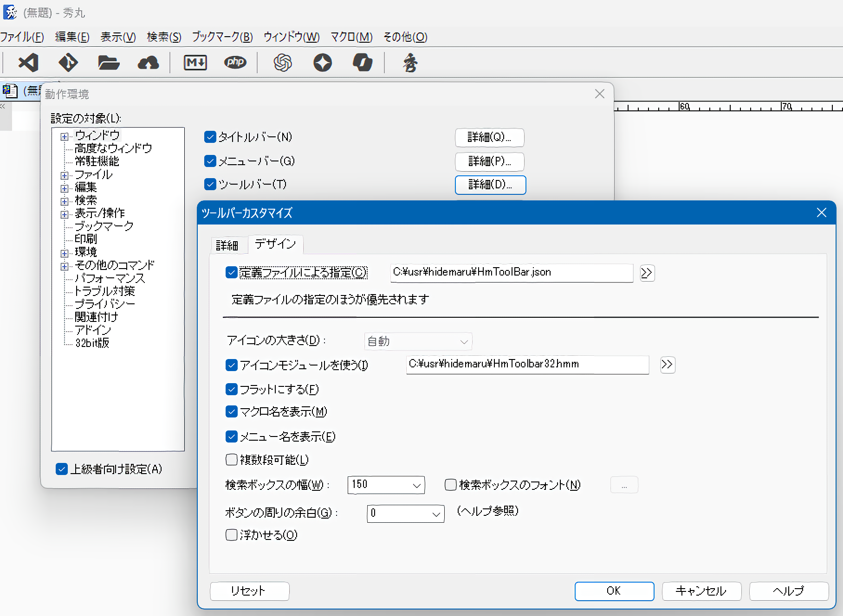Select パフォーマンス in the settings tree
Viewport: 843px width, 616px height.
[110, 278]
